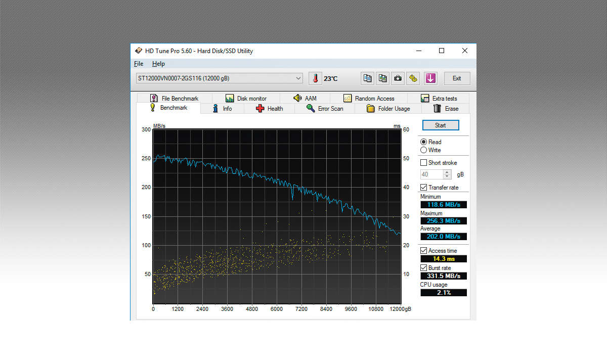Click the Exit button
The image size is (607, 364).
point(457,78)
